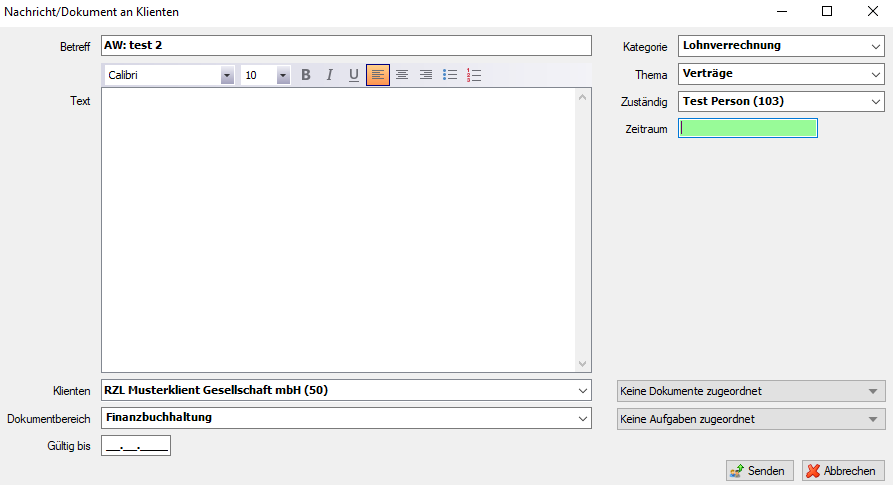Open the Calibri font dropdown
This screenshot has height=485, width=893.
[x=227, y=75]
